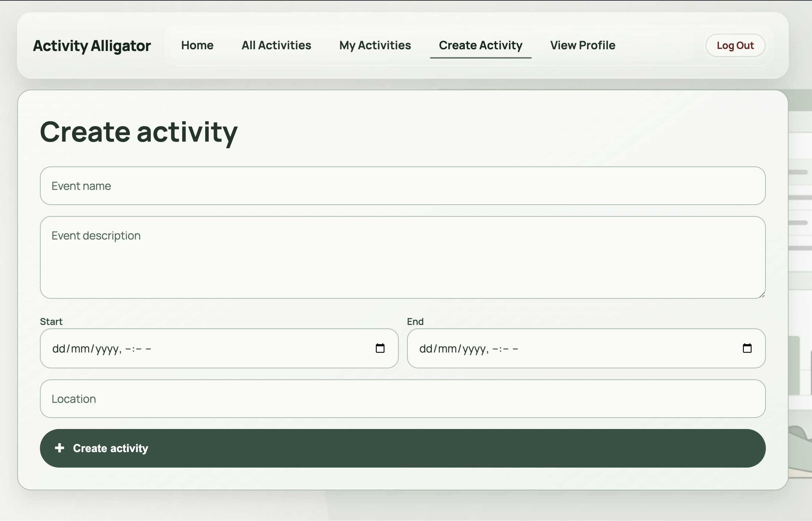Click the Activity Alligator logo link
The width and height of the screenshot is (812, 521).
coord(92,46)
